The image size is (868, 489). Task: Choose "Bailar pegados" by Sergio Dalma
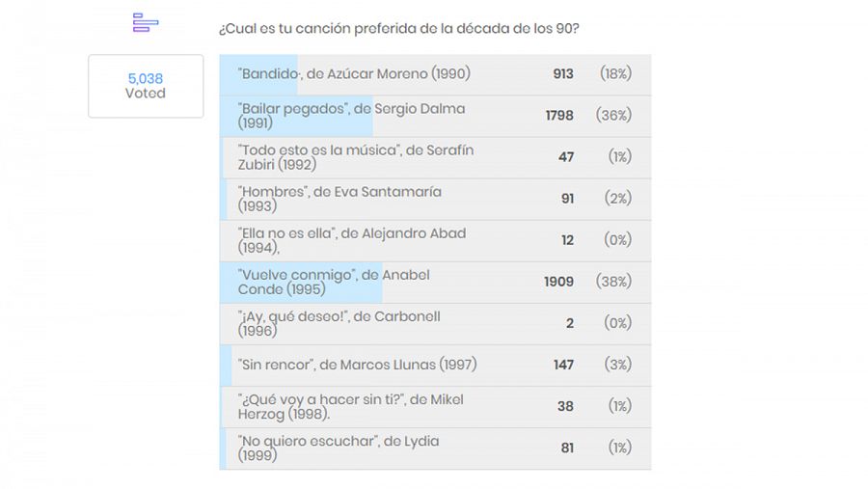[351, 116]
